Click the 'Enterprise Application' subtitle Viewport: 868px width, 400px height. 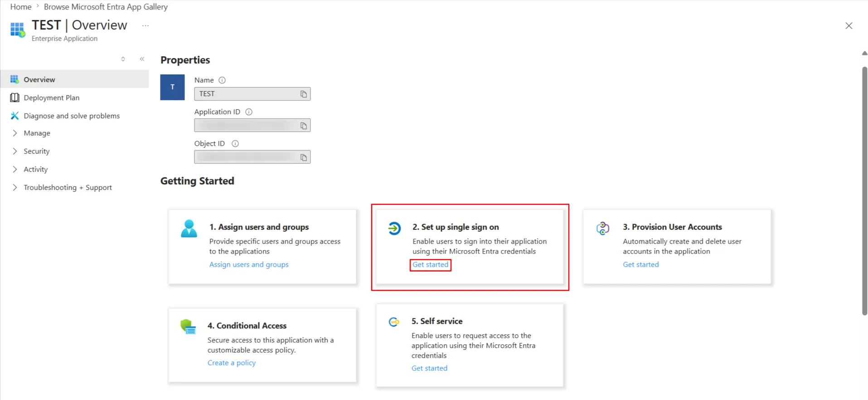[64, 39]
